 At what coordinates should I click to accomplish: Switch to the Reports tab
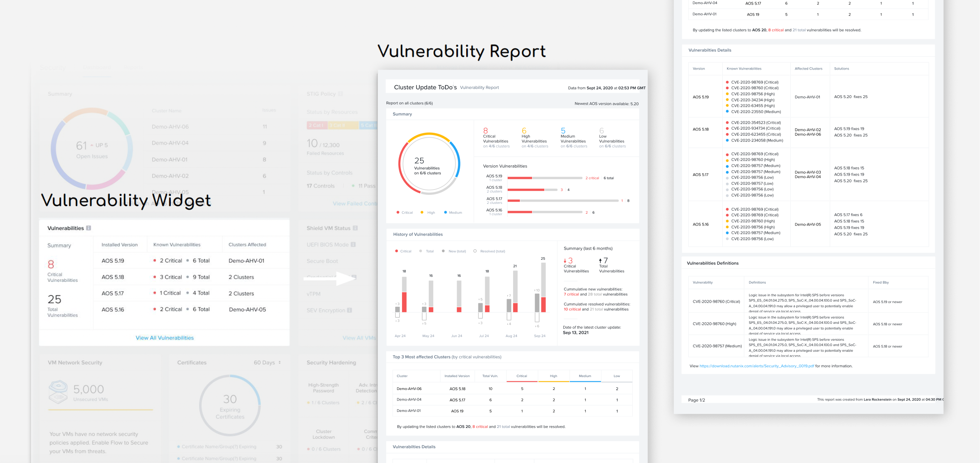pyautogui.click(x=134, y=67)
